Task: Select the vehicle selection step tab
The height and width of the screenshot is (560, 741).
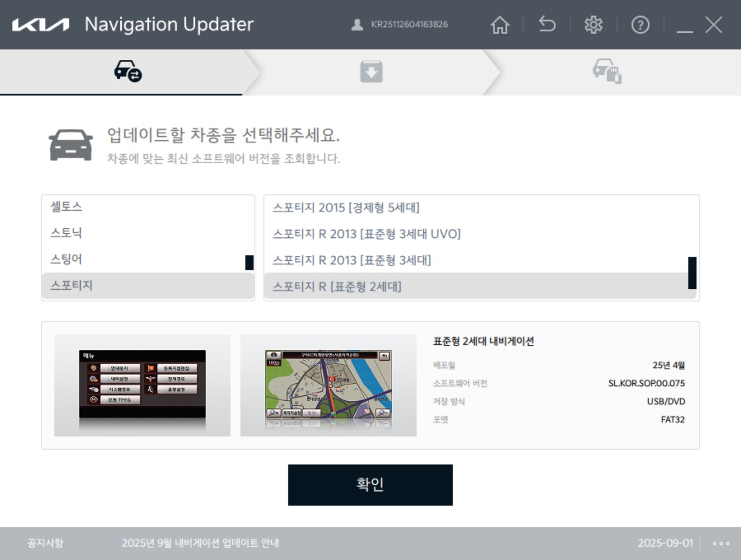Action: pyautogui.click(x=128, y=71)
